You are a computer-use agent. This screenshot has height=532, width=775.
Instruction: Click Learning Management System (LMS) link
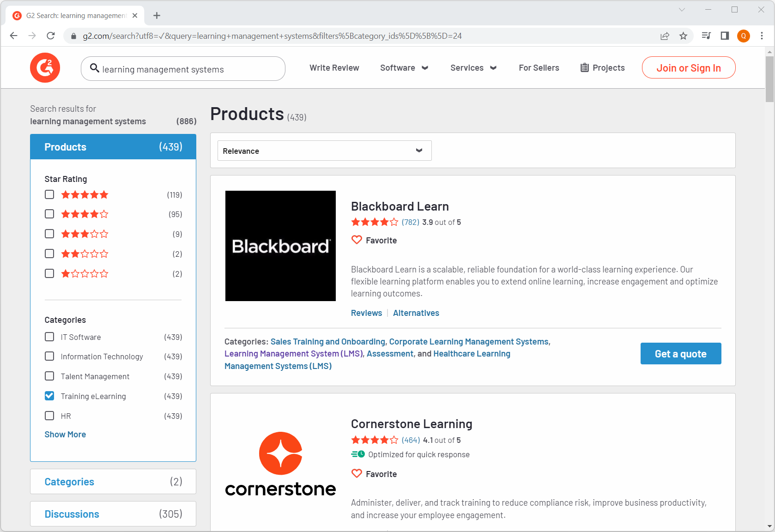pyautogui.click(x=294, y=354)
